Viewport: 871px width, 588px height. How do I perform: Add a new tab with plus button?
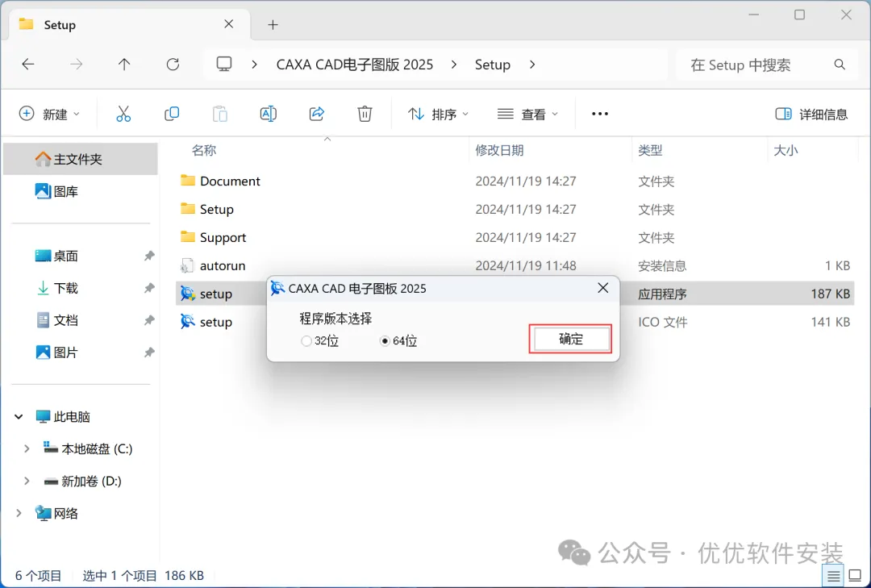tap(273, 24)
